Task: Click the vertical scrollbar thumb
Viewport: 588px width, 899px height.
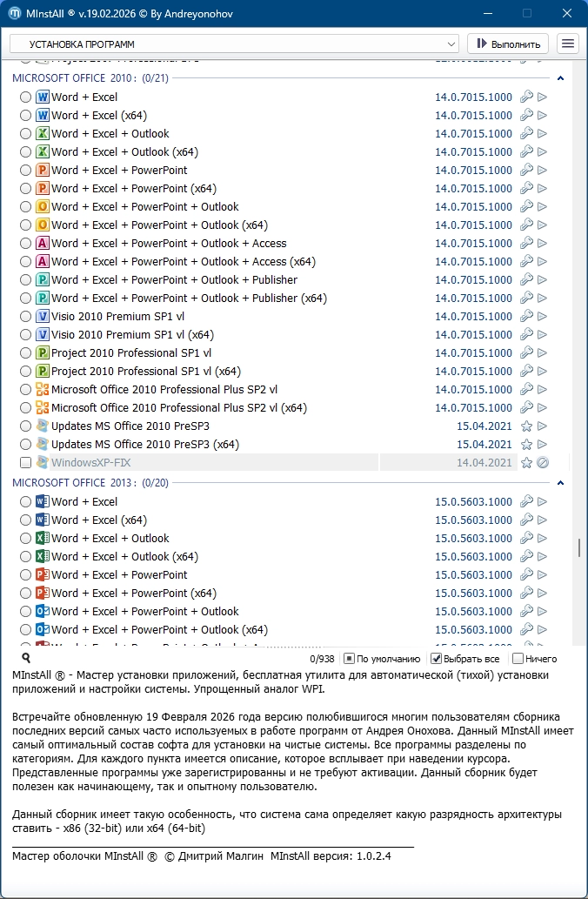Action: click(579, 547)
